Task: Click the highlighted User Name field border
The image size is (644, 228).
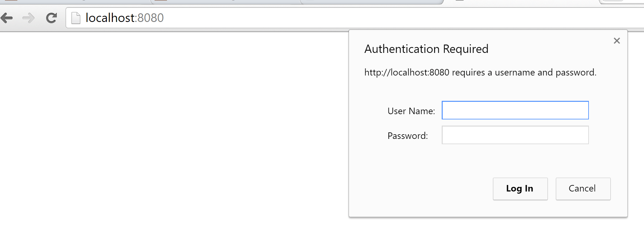Action: click(x=515, y=102)
